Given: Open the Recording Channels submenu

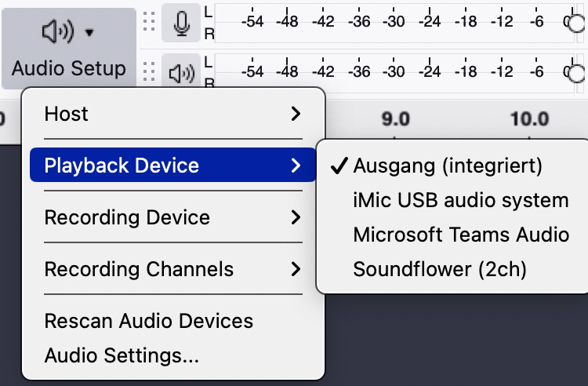Looking at the screenshot, I should 172,269.
